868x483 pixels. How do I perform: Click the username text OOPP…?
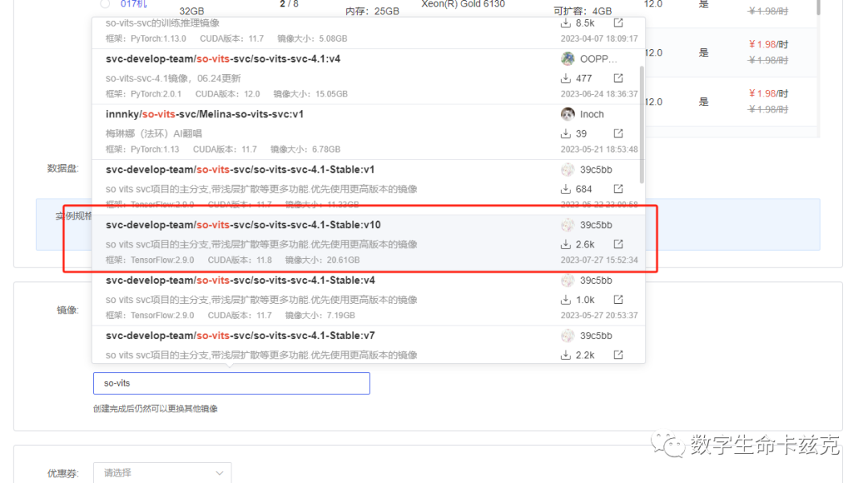click(x=599, y=59)
